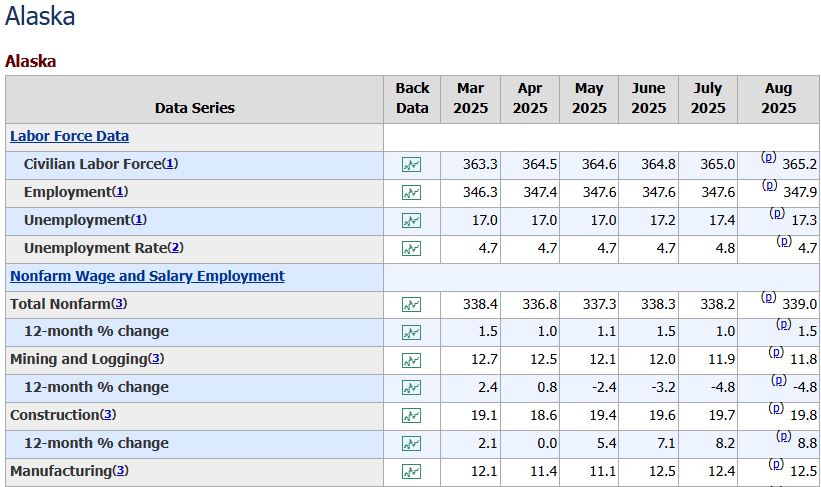Screen dimensions: 821x487
Task: Open footnote 3 beside Construction
Action: click(108, 415)
